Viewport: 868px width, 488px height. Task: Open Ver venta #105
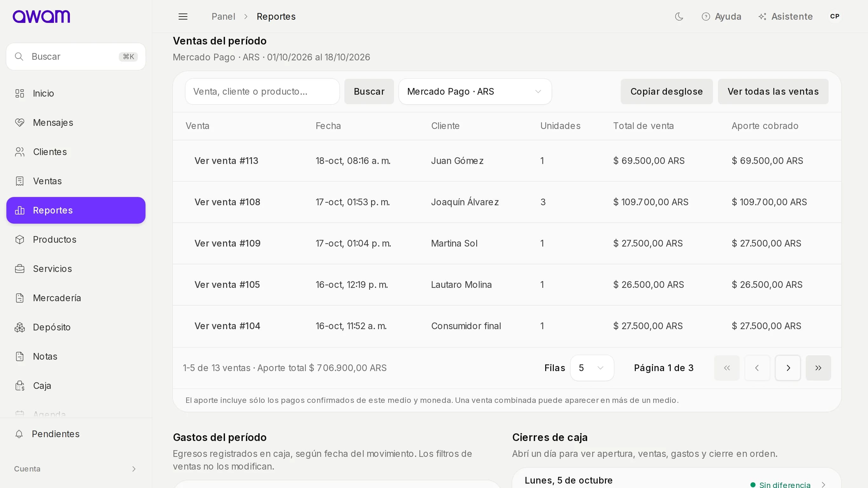227,285
